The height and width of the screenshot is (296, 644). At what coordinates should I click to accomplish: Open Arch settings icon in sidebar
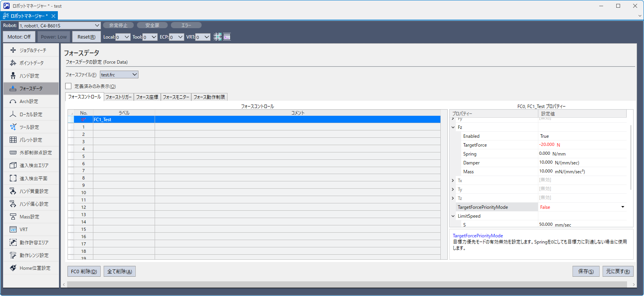tap(13, 101)
